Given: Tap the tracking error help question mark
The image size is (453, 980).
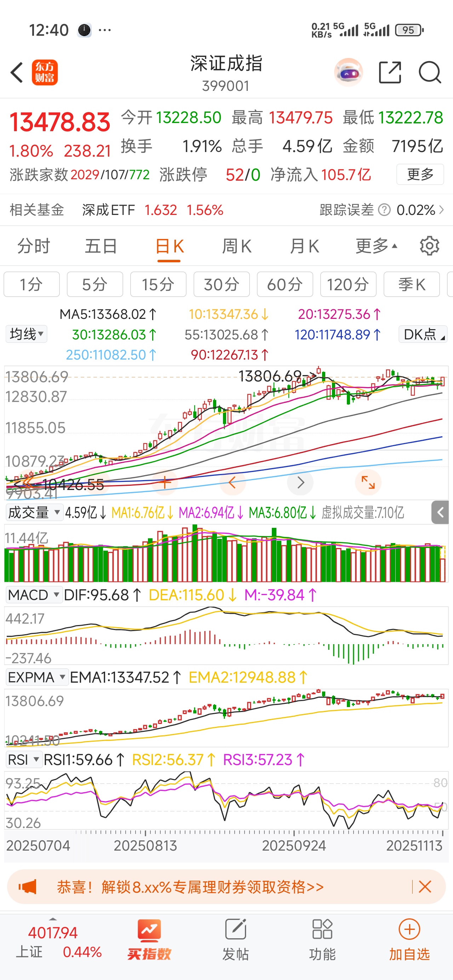Looking at the screenshot, I should (384, 210).
